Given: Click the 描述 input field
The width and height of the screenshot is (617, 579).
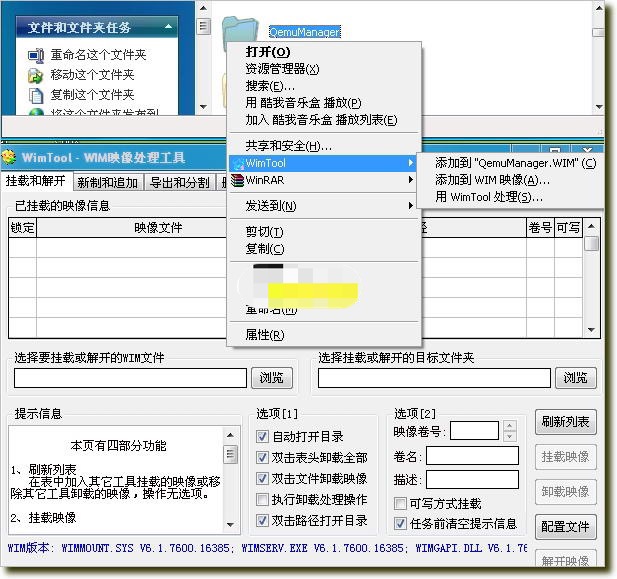Looking at the screenshot, I should pyautogui.click(x=472, y=479).
